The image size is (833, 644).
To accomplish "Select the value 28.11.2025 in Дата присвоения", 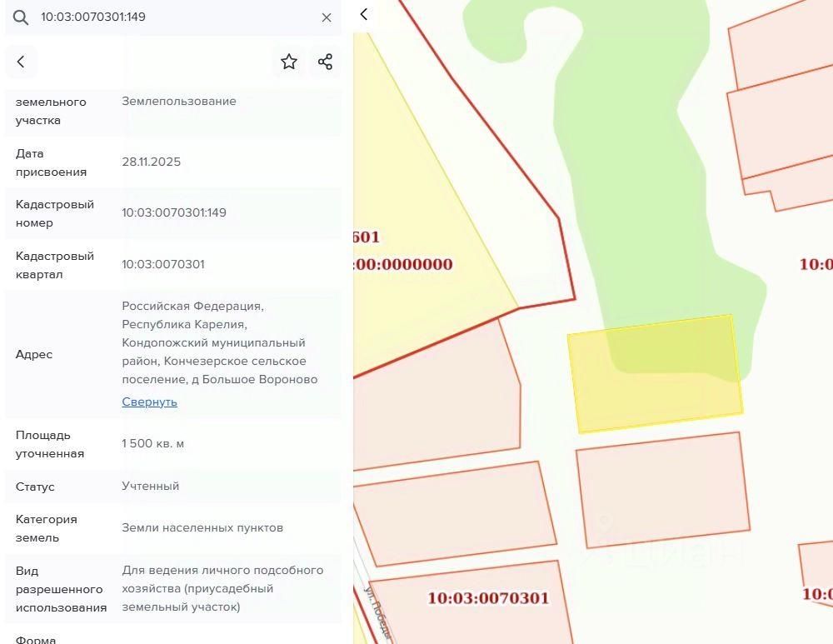I will pyautogui.click(x=152, y=162).
